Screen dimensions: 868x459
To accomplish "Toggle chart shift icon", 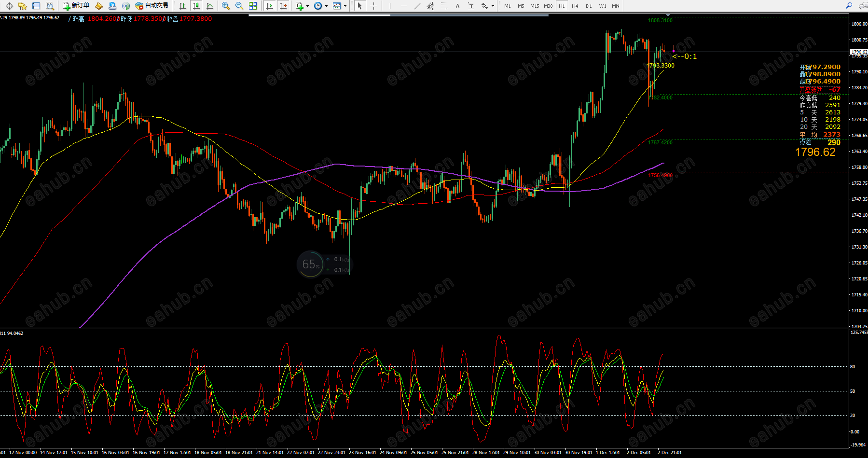I will click(x=283, y=6).
